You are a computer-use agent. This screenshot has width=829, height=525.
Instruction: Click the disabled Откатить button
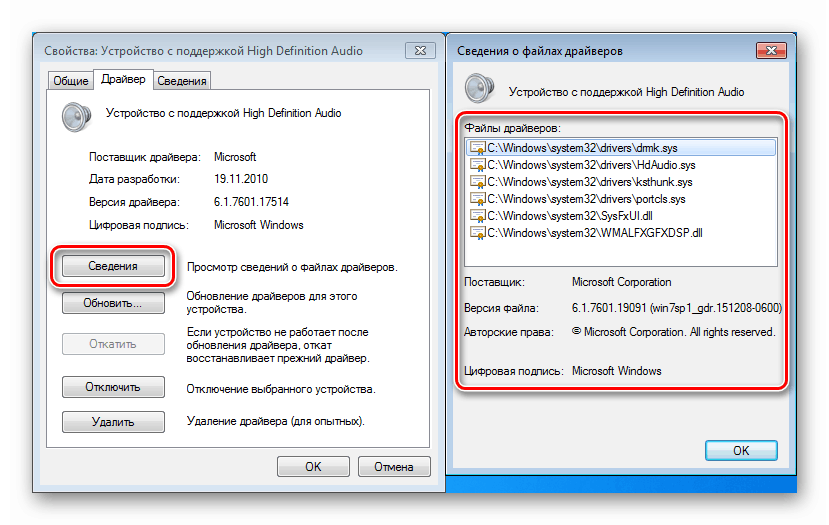click(x=113, y=344)
